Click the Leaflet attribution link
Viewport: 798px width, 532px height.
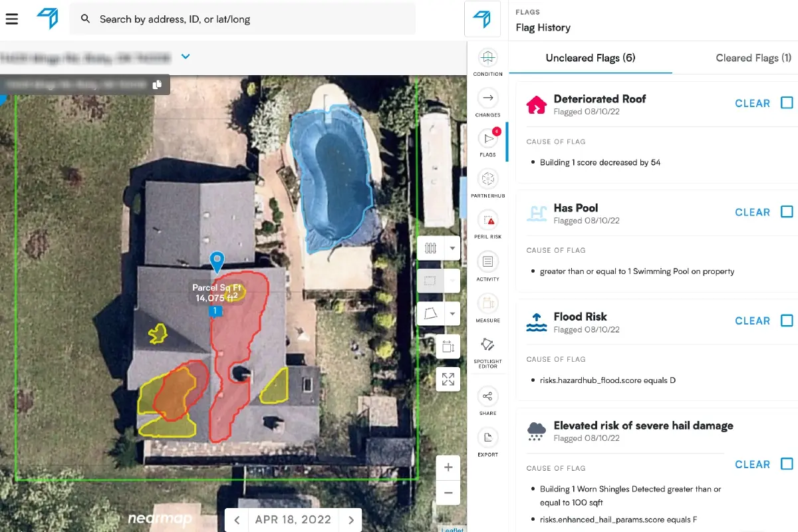tap(452, 529)
